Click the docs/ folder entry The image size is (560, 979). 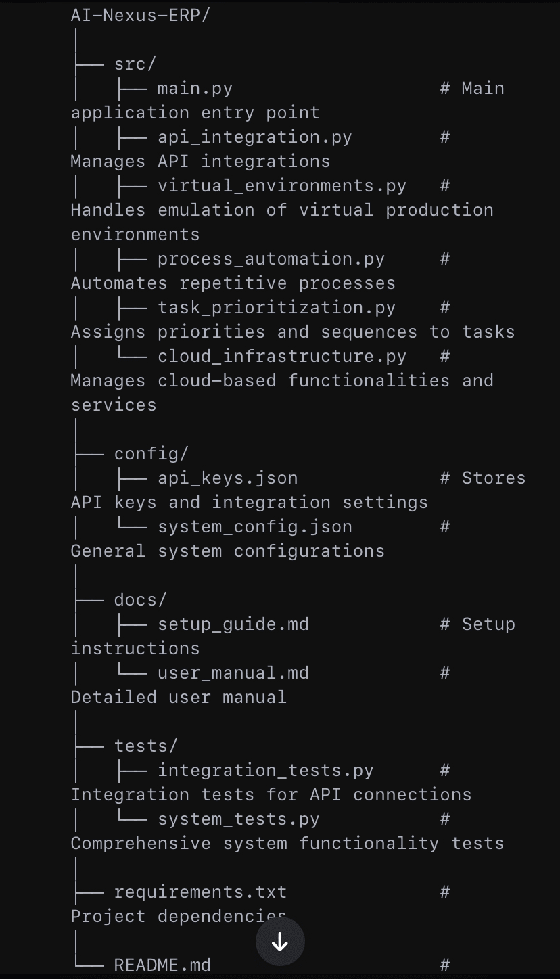click(141, 599)
